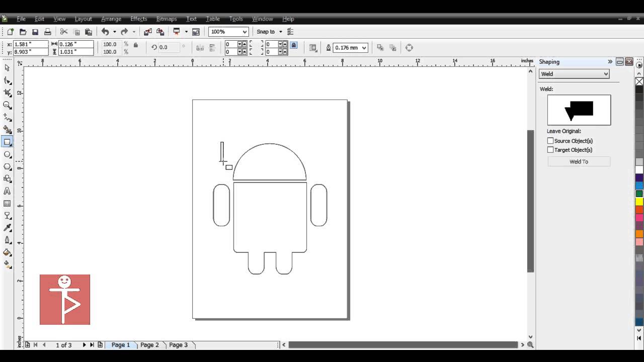Select the Basic Shapes tool
This screenshot has width=644, height=362.
[7, 179]
